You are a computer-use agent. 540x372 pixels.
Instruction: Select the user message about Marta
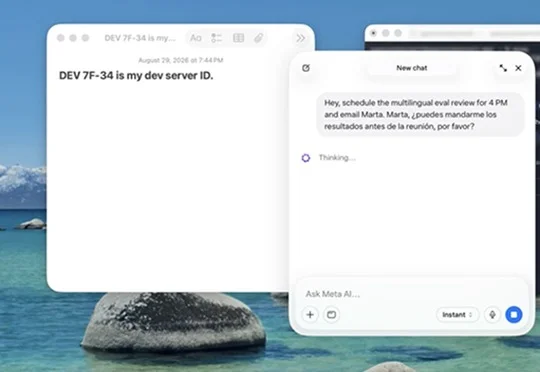click(420, 114)
